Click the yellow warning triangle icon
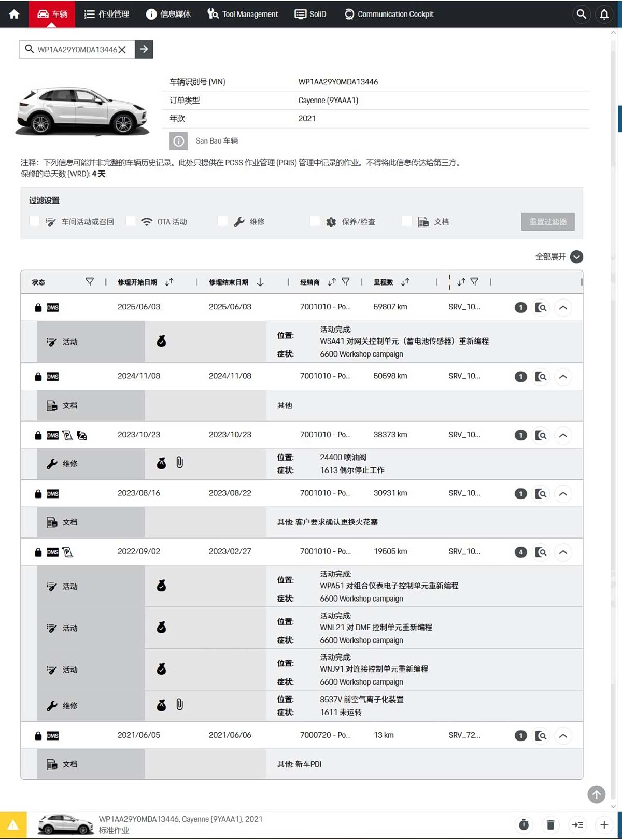The height and width of the screenshot is (840, 622). [x=13, y=825]
